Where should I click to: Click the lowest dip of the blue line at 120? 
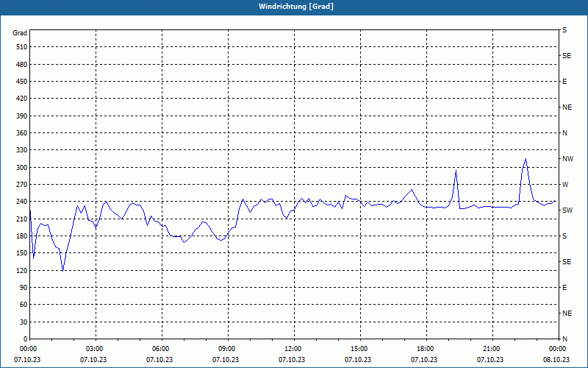(62, 270)
